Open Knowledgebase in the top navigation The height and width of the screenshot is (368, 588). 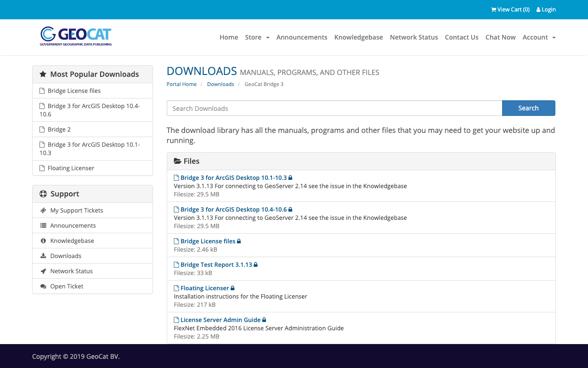click(x=359, y=37)
